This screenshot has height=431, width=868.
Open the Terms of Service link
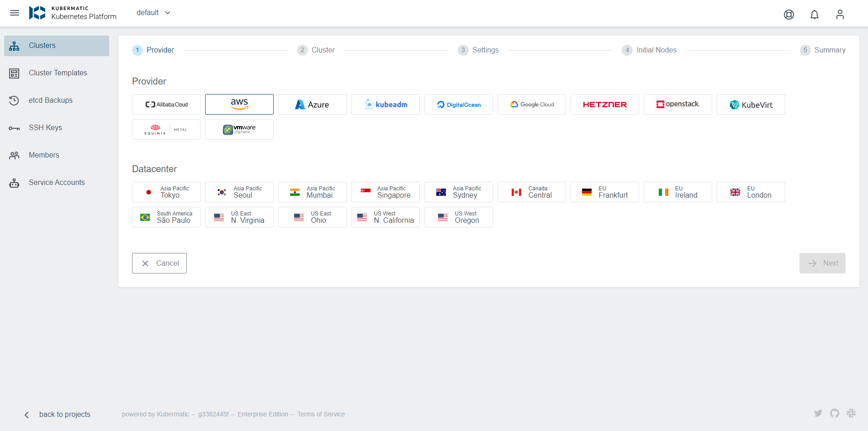click(x=321, y=414)
